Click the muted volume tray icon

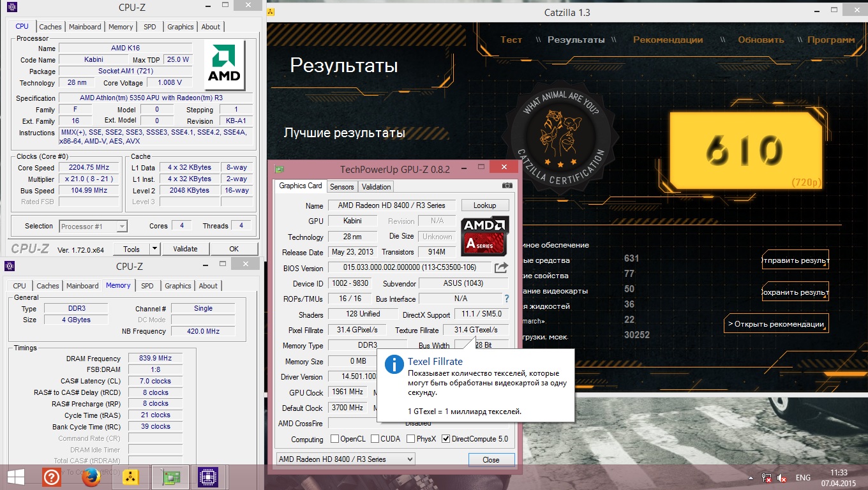(x=782, y=477)
